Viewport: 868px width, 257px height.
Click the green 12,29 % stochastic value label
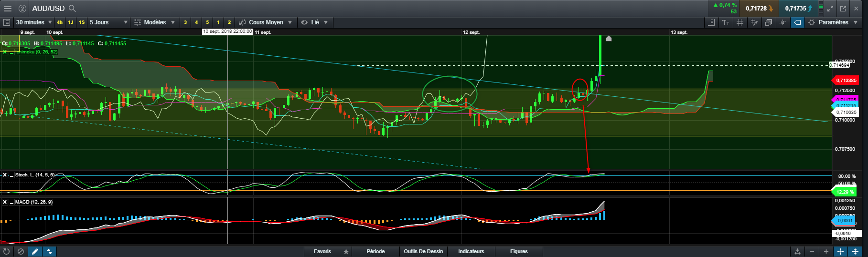pyautogui.click(x=845, y=192)
